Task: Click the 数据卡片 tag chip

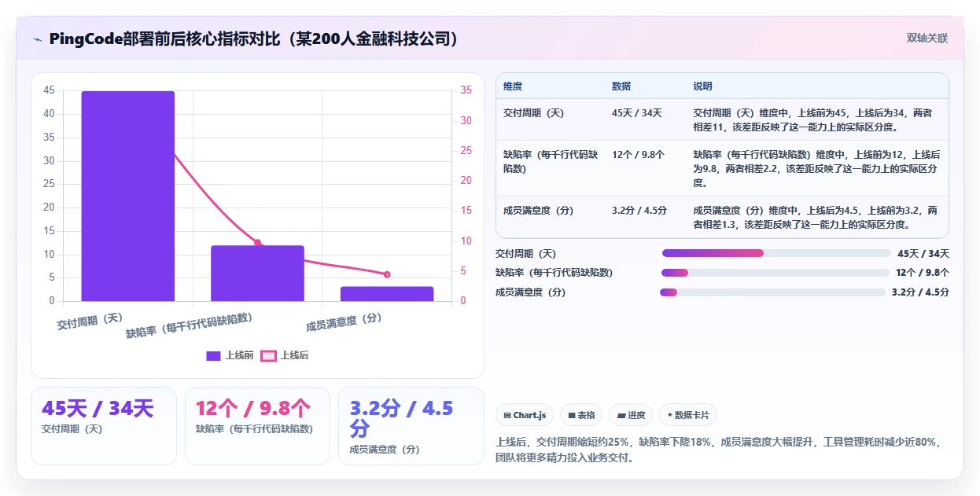Action: pos(688,415)
